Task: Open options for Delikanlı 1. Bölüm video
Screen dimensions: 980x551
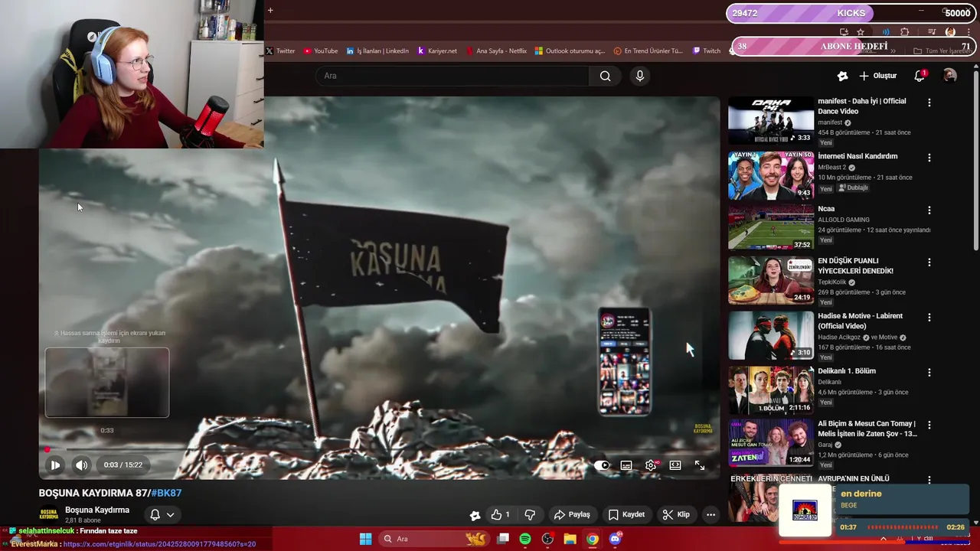Action: (x=929, y=372)
